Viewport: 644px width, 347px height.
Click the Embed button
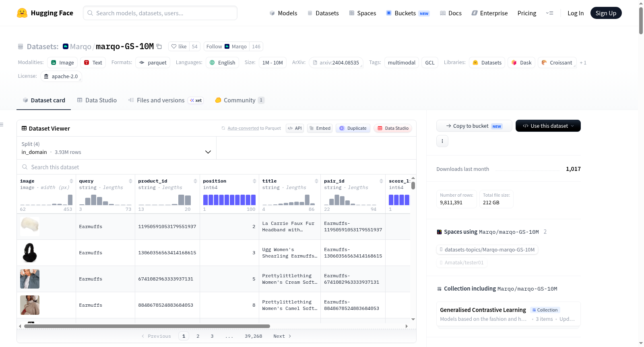[x=320, y=128]
